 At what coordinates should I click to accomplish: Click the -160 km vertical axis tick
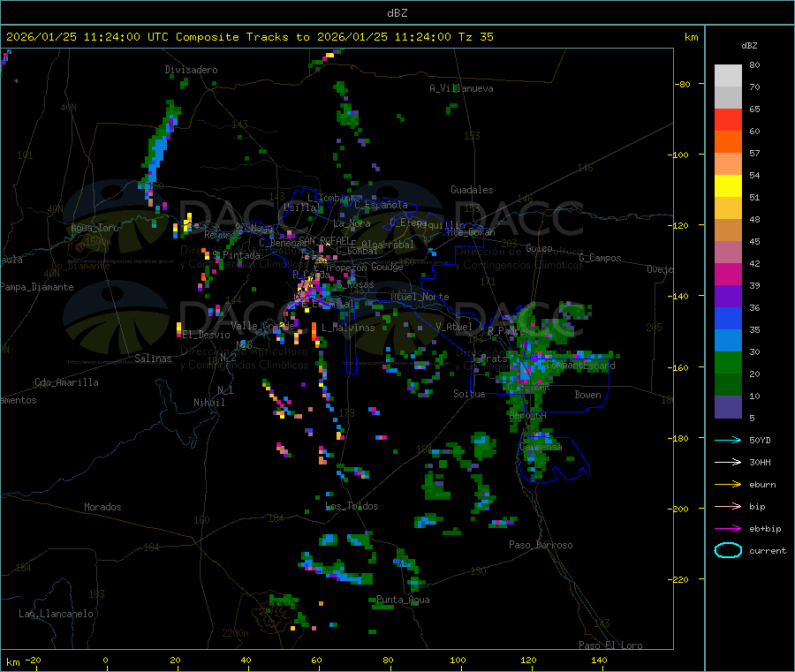click(x=680, y=367)
